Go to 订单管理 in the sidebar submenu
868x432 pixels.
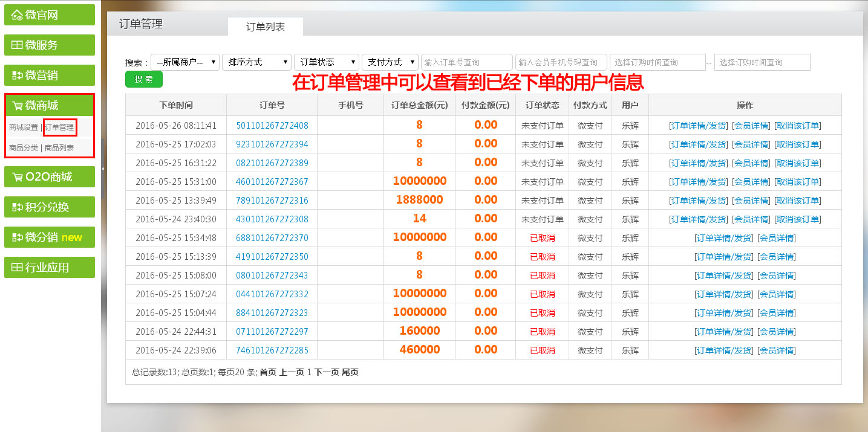[x=60, y=127]
